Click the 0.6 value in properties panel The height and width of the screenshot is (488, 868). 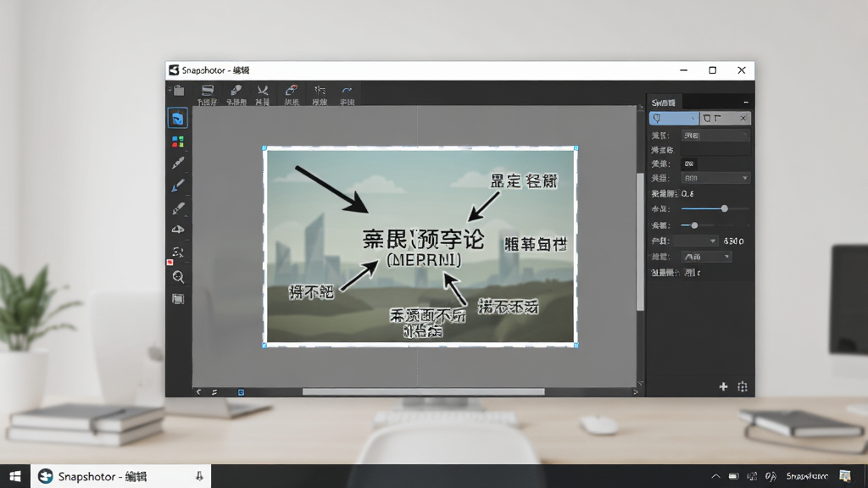(x=687, y=194)
